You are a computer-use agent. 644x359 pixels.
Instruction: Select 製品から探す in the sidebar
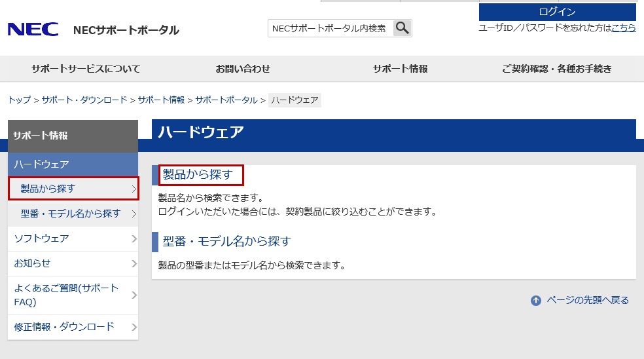[x=73, y=189]
